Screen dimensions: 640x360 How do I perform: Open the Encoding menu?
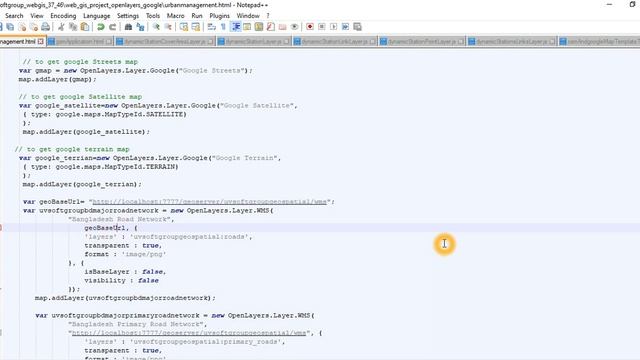point(63,16)
